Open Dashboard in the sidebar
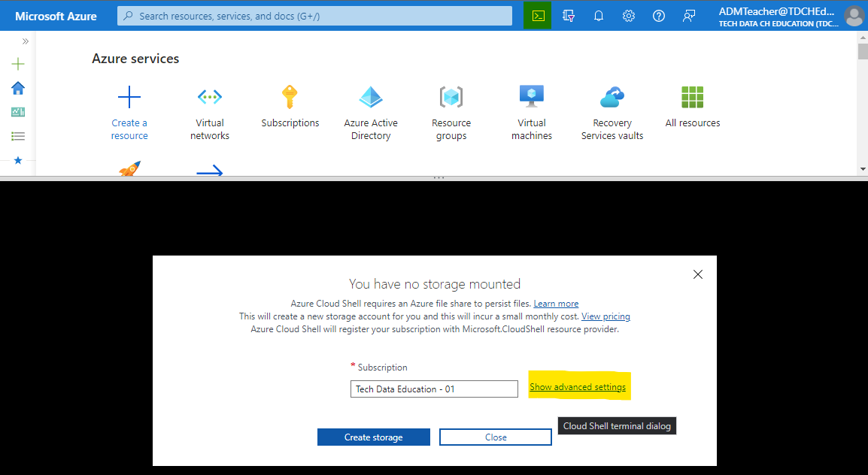 (18, 112)
